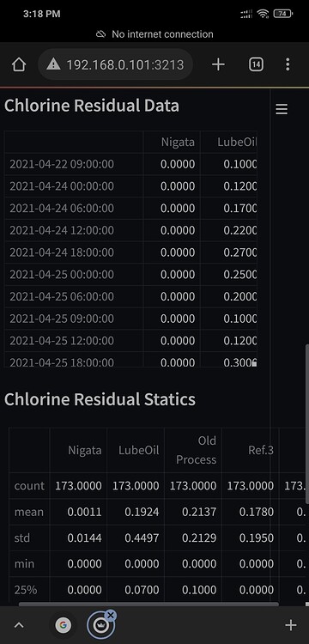Viewport: 309px width, 644px height.
Task: Click address bar showing 192.168.0.101
Action: (x=116, y=64)
